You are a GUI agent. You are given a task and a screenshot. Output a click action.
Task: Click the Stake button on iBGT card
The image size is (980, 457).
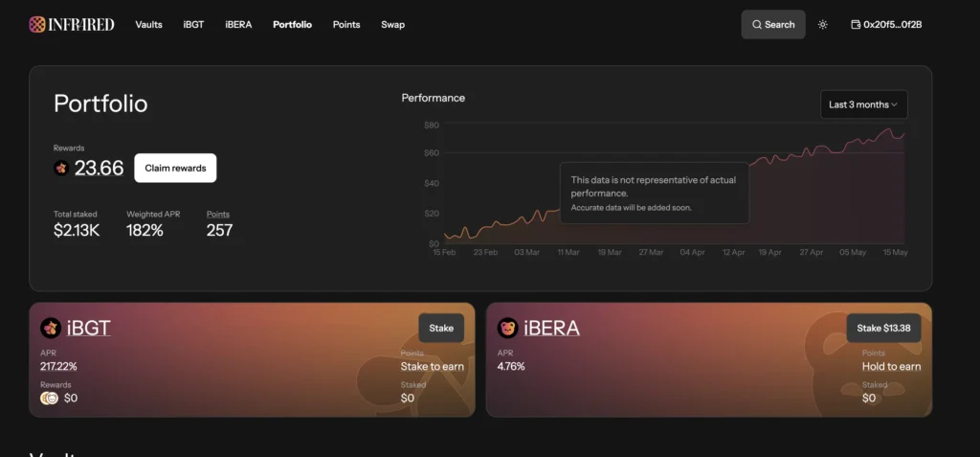[441, 328]
